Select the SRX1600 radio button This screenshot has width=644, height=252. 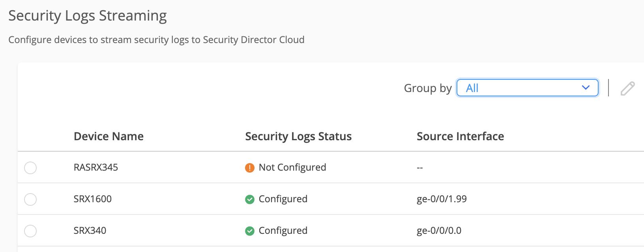coord(30,199)
